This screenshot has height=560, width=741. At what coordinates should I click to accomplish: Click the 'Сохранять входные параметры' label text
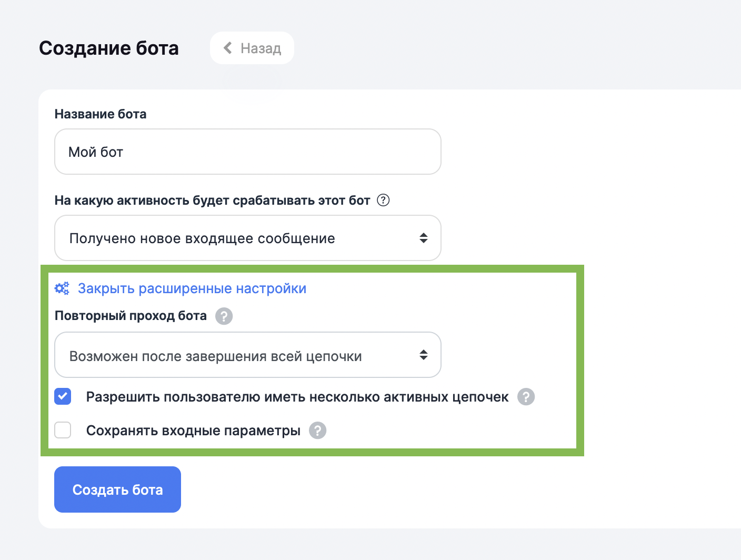point(193,431)
